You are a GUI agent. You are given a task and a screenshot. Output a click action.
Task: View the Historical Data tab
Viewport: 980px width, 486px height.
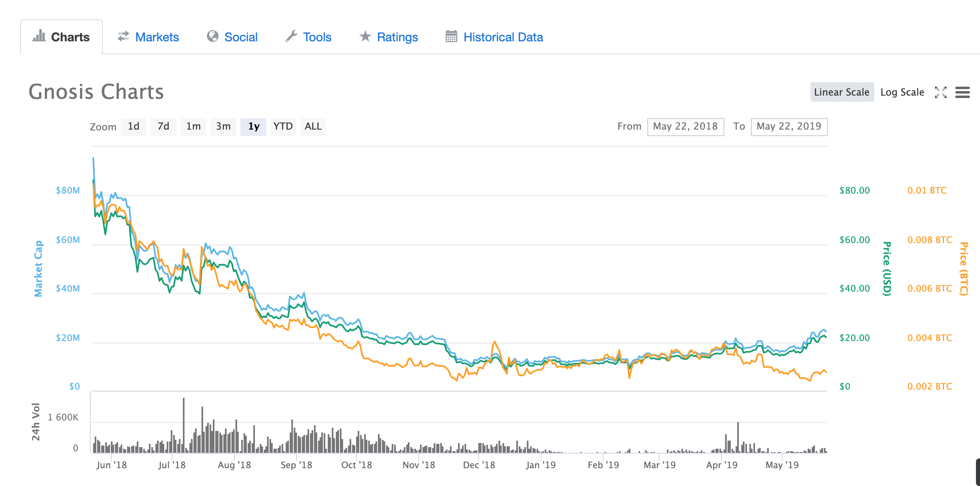(494, 37)
